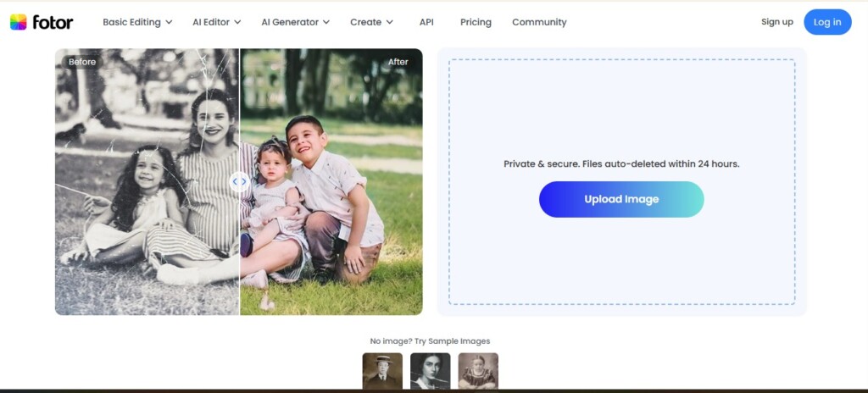Click the Log in button
Viewport: 868px width, 393px height.
827,22
